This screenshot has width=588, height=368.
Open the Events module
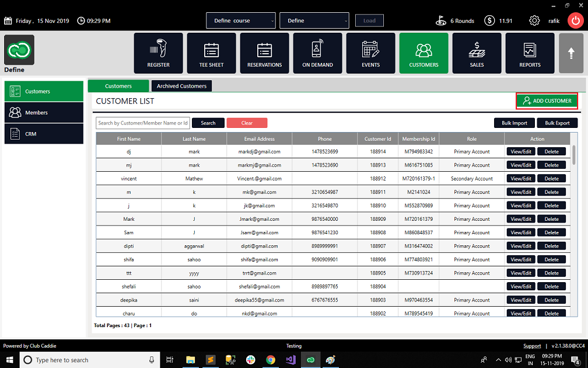(x=370, y=53)
